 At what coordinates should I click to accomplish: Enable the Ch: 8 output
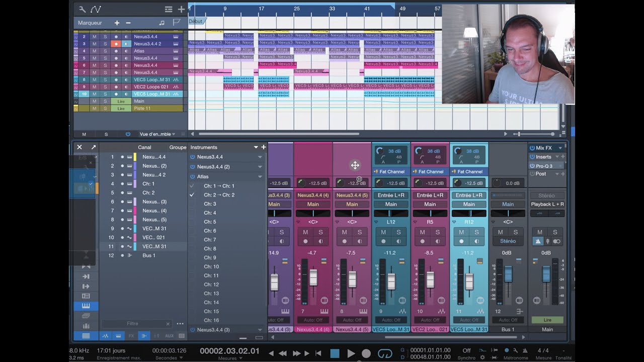[x=192, y=248]
